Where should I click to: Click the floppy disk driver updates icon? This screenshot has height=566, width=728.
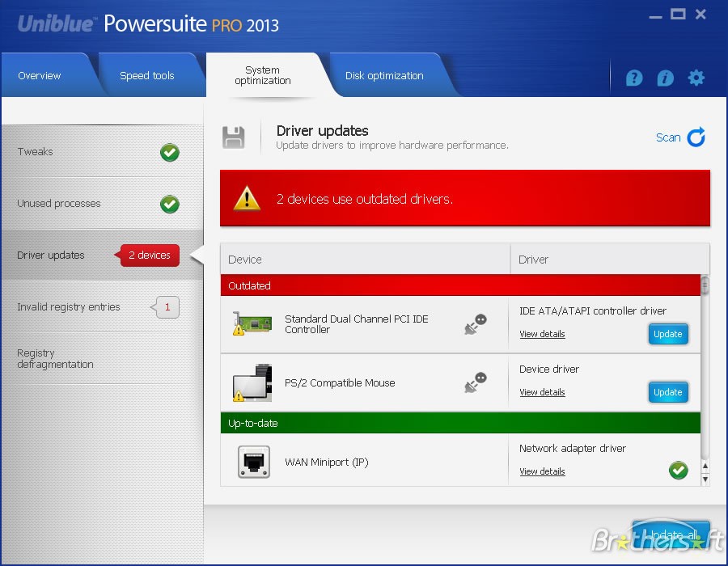(x=234, y=137)
